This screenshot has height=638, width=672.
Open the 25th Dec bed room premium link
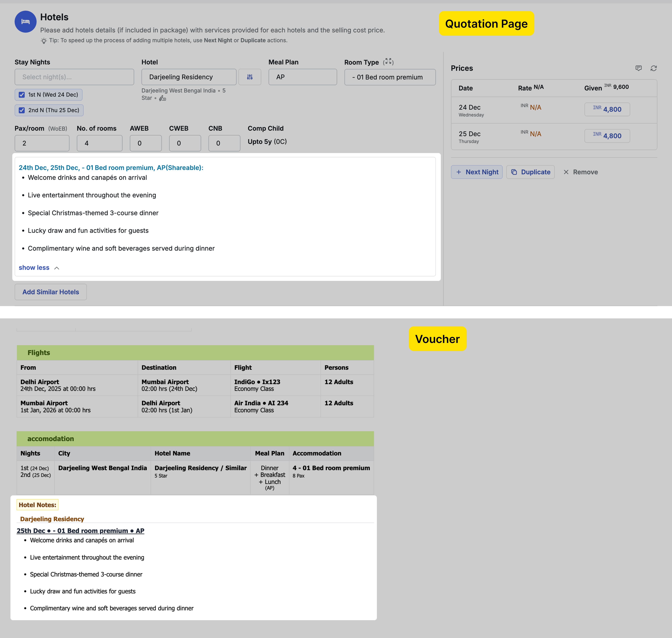pos(80,531)
